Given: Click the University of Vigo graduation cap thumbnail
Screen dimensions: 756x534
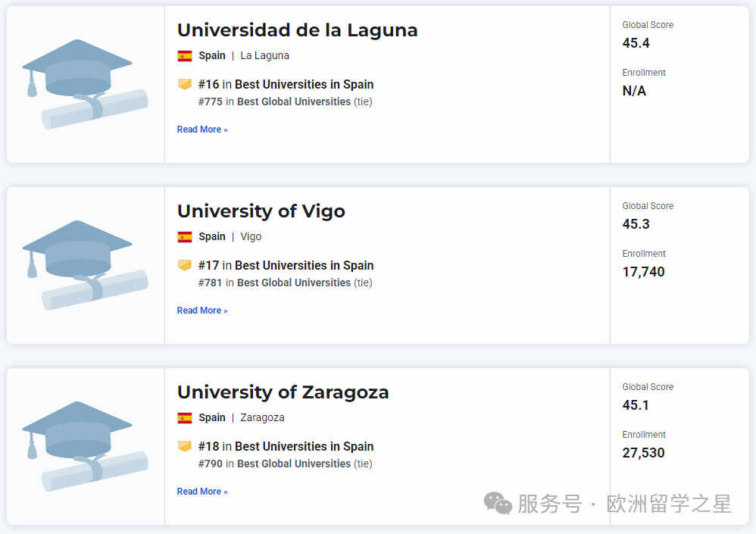Looking at the screenshot, I should [85, 265].
